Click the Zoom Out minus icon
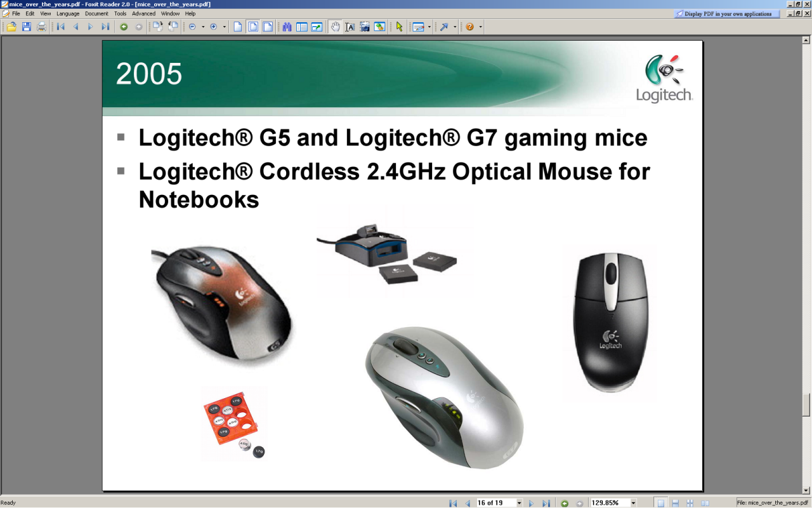This screenshot has height=508, width=812. point(192,27)
